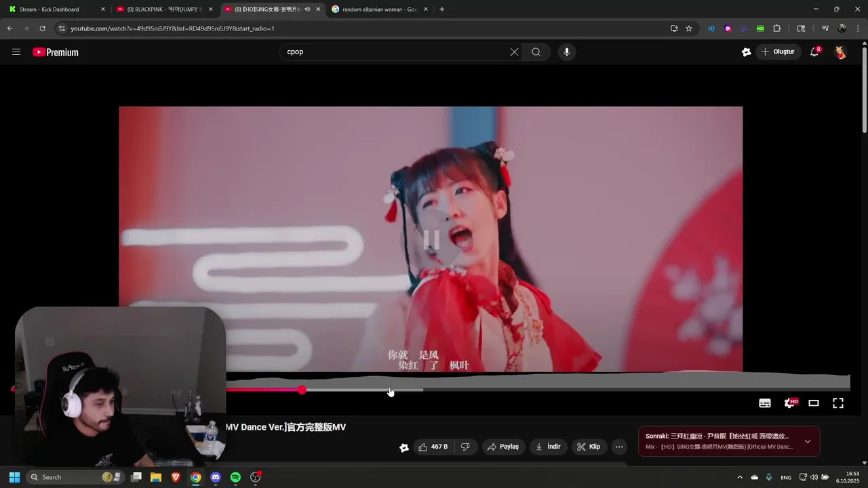The width and height of the screenshot is (868, 488).
Task: Click sparkle icon left of like button
Action: 404,447
